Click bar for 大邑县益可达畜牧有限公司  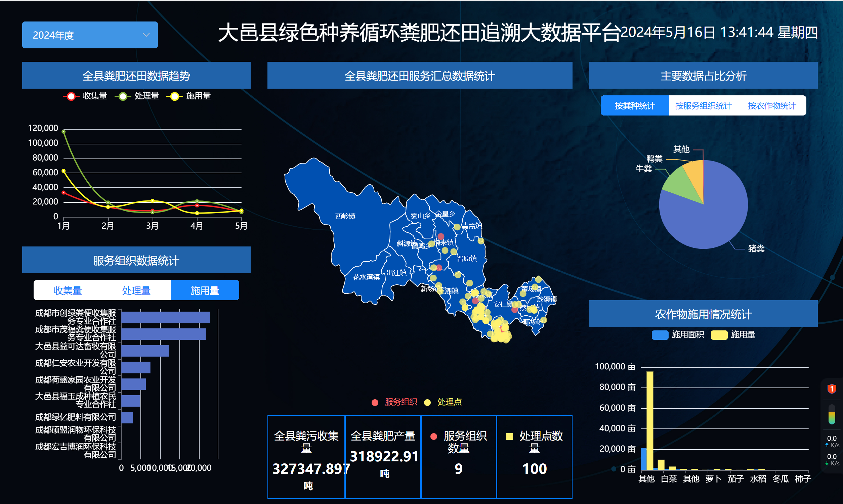coord(145,351)
